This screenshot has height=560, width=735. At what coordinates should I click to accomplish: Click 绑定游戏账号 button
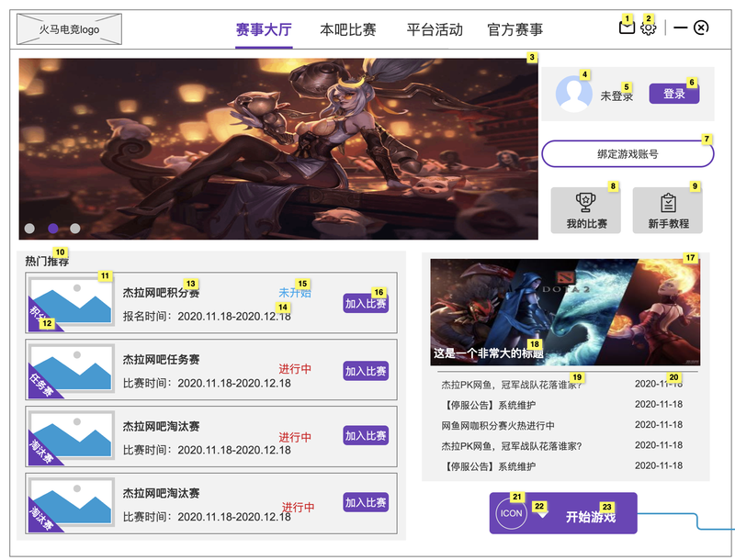coord(628,153)
